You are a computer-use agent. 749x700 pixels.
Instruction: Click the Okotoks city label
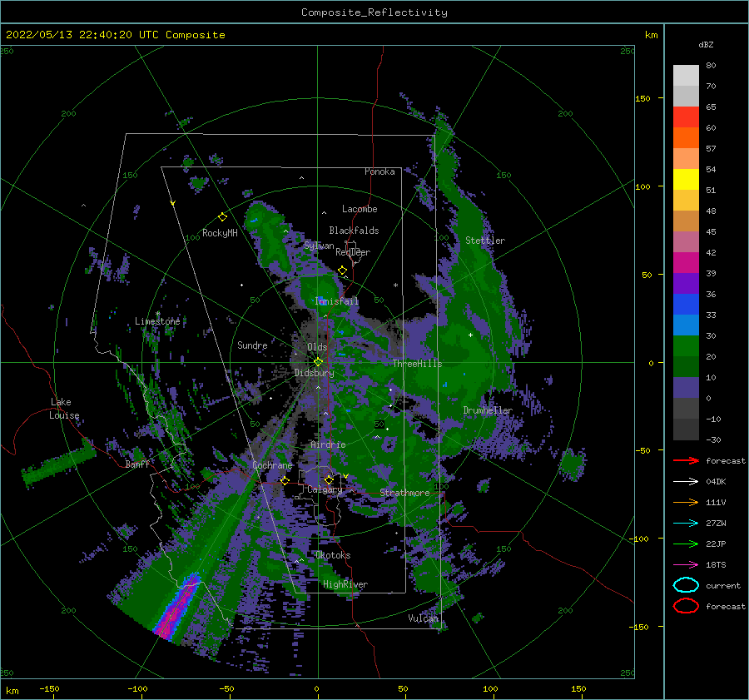coord(334,555)
